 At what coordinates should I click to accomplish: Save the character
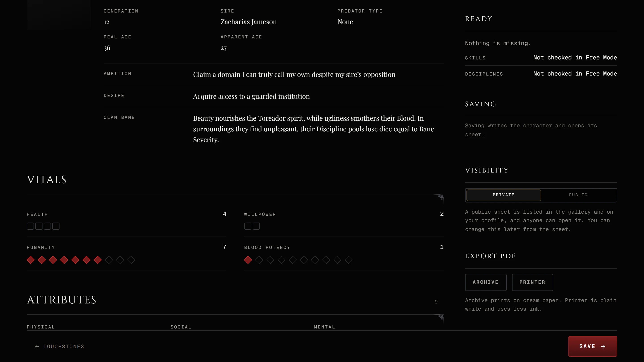point(593,346)
